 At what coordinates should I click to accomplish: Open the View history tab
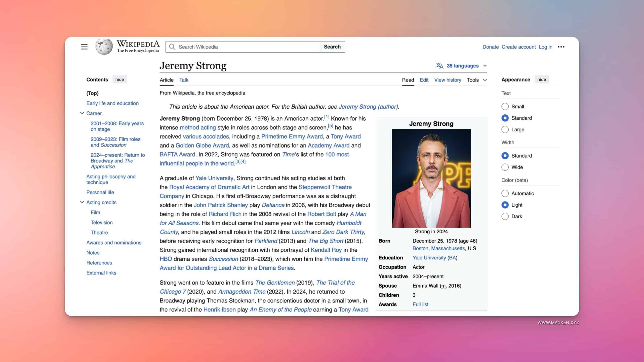pos(448,80)
